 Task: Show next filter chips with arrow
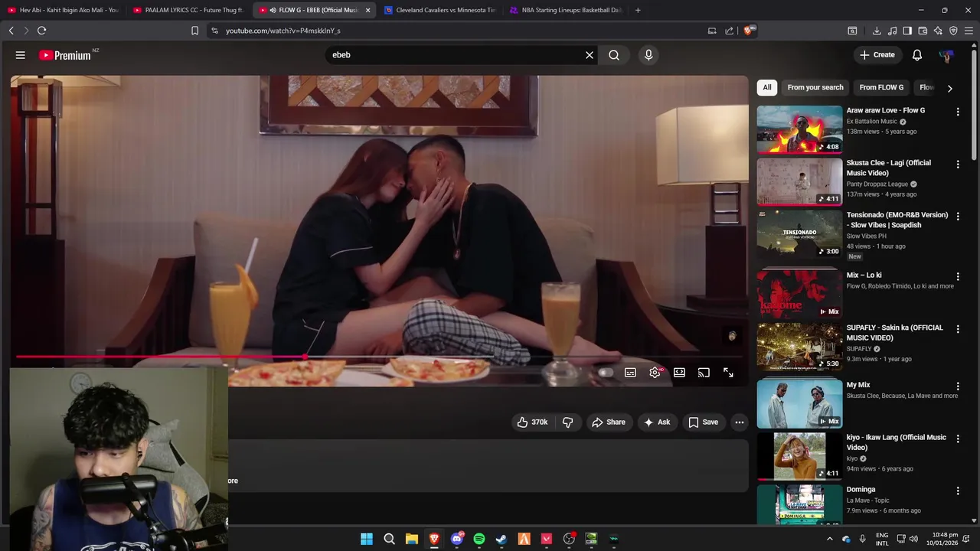coord(950,88)
